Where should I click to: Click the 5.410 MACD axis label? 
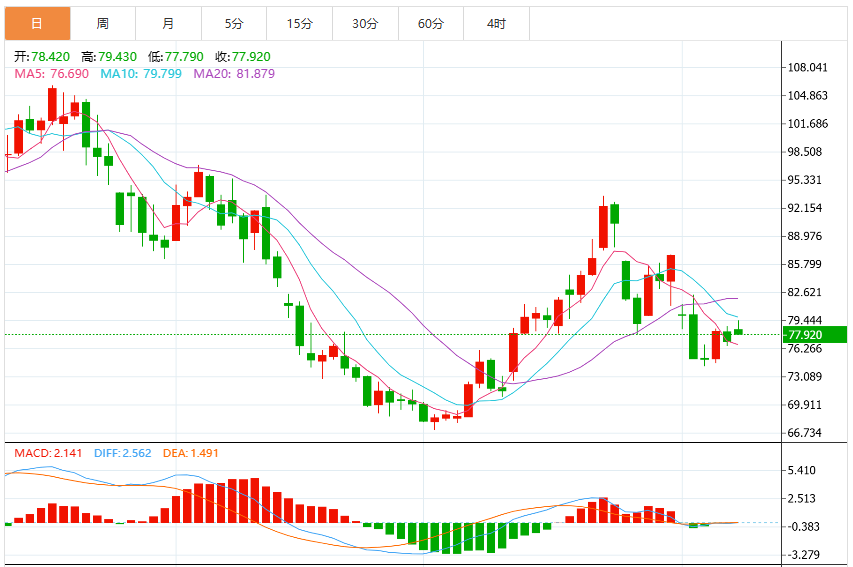click(x=801, y=470)
